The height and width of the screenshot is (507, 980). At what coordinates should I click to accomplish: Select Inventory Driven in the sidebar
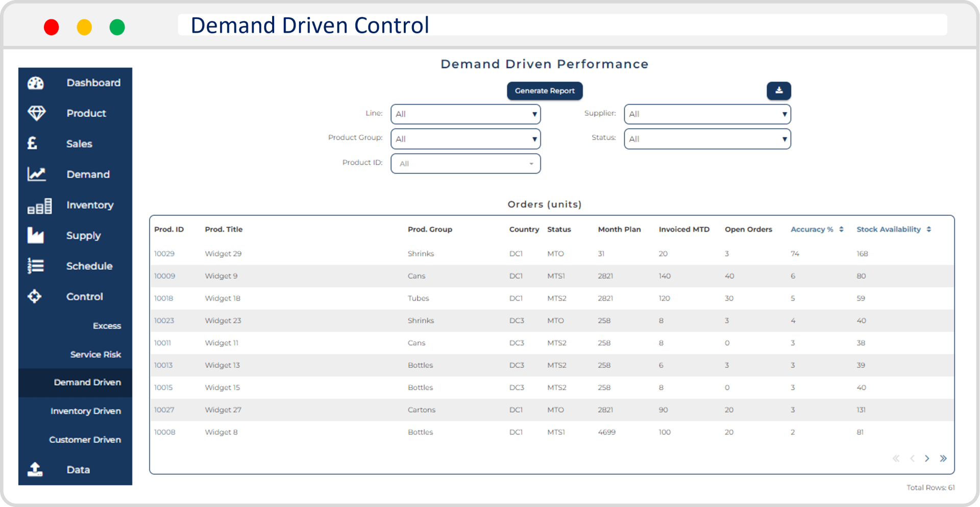[x=85, y=411]
